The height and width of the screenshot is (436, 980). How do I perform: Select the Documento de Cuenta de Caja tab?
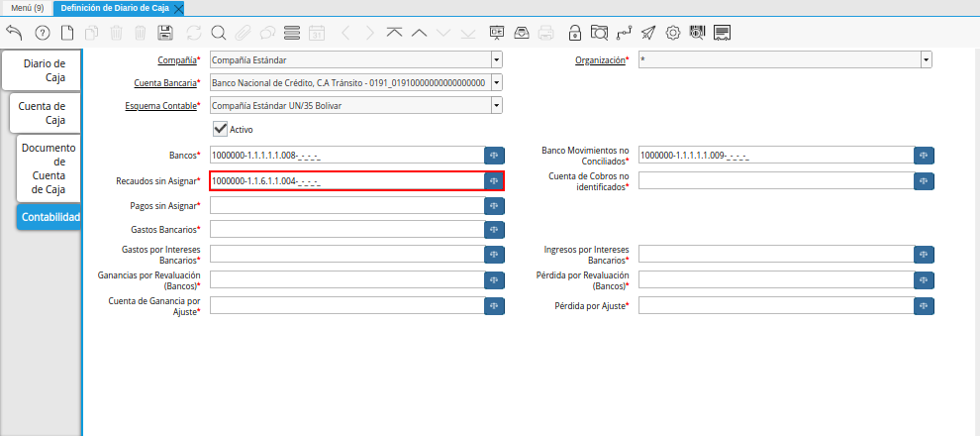coord(49,167)
